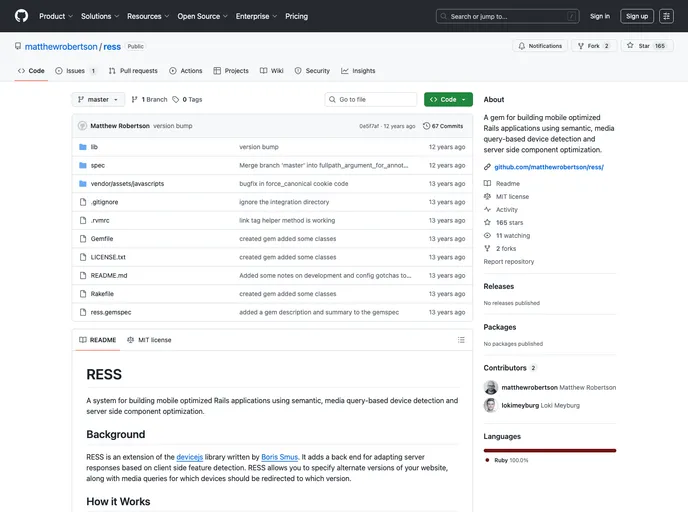Click the eye icon beside 11 watching
This screenshot has width=688, height=512.
pyautogui.click(x=487, y=236)
